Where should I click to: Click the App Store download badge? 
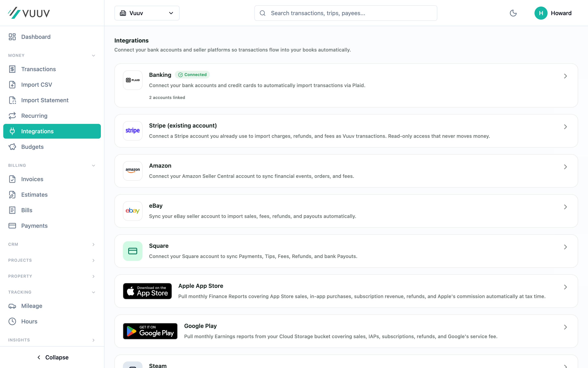pos(147,291)
